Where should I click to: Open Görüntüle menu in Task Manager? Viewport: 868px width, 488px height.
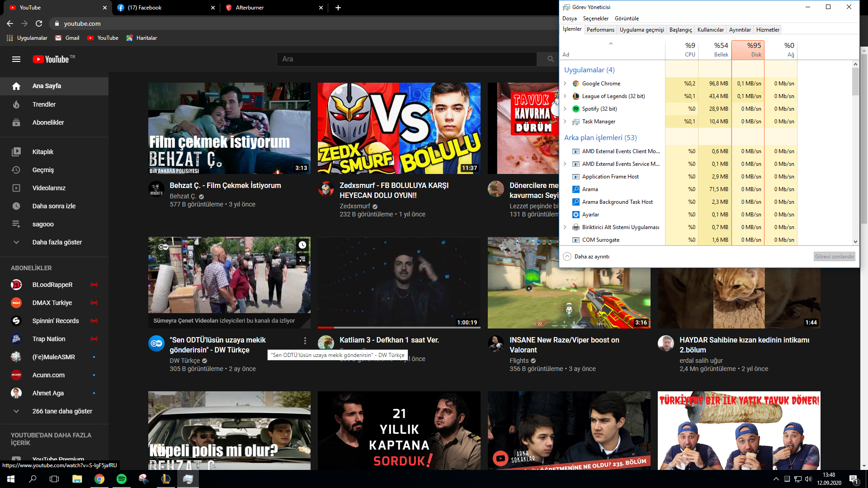tap(627, 19)
